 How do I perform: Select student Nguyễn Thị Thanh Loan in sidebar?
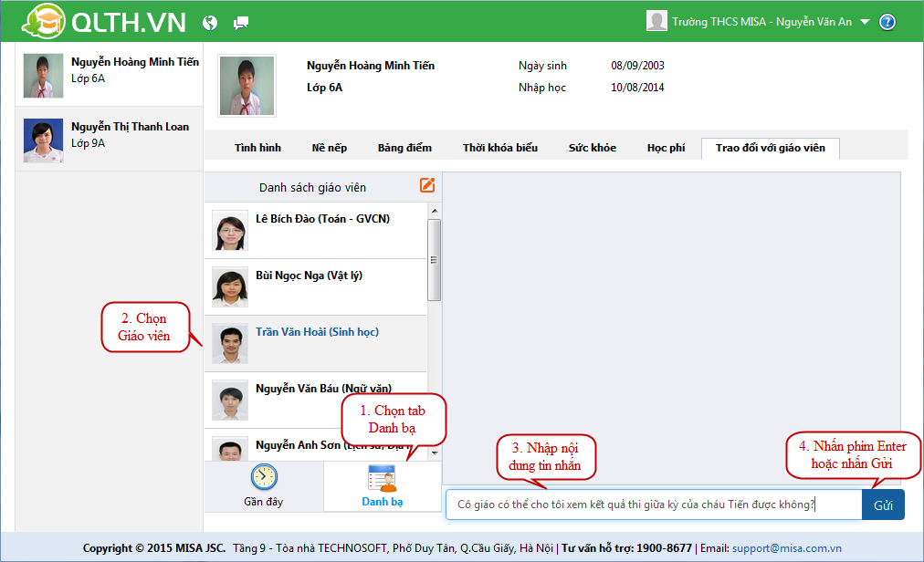[x=110, y=140]
